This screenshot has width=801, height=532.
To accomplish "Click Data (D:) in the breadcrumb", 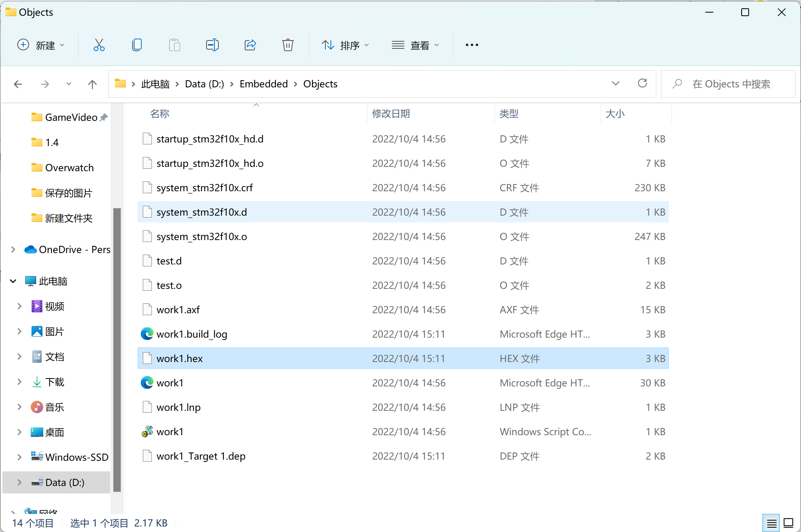I will click(x=205, y=84).
